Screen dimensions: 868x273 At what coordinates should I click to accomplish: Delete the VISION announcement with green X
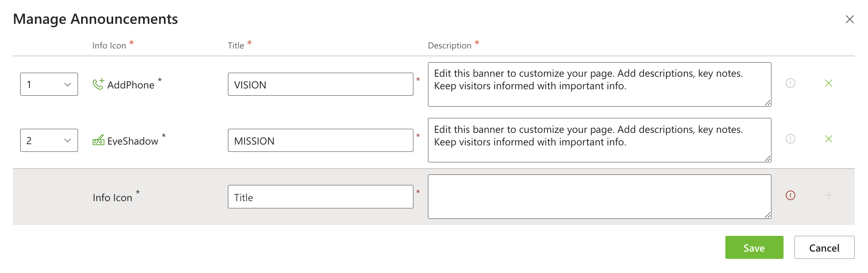point(828,83)
